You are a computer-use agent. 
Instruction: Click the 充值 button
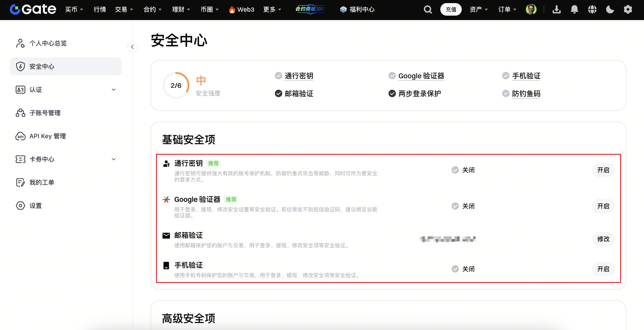pos(451,10)
